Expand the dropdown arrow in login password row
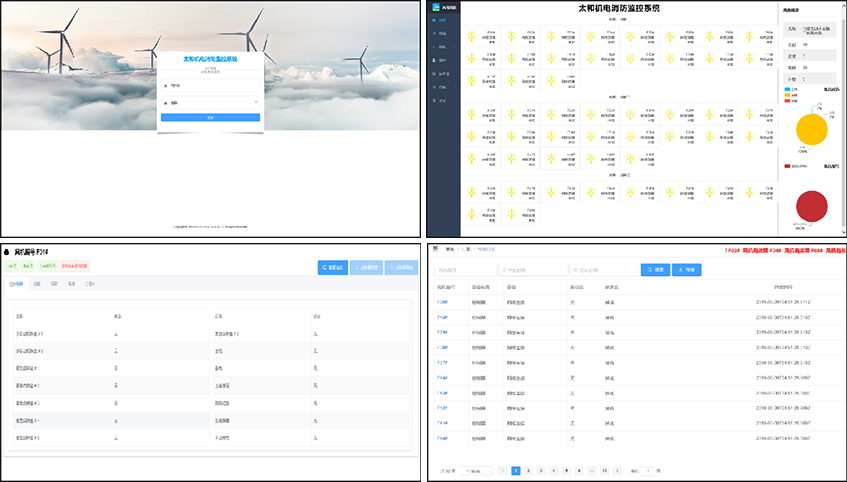The height and width of the screenshot is (482, 847). point(256,102)
